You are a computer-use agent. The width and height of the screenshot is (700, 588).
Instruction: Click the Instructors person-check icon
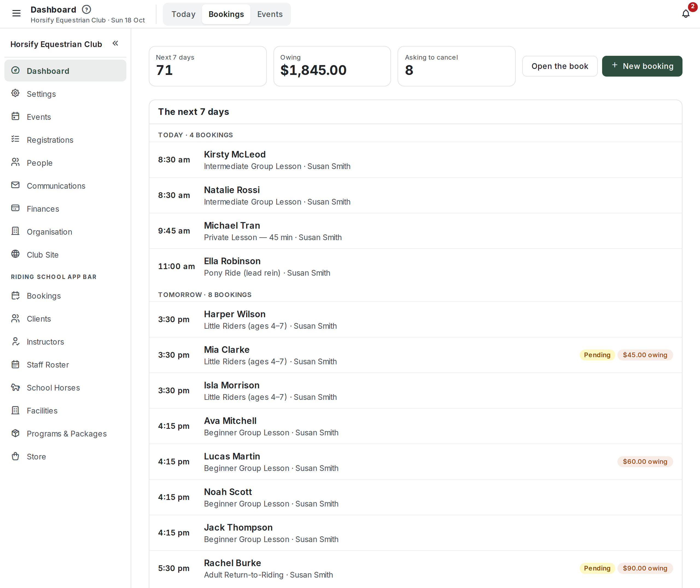click(15, 342)
